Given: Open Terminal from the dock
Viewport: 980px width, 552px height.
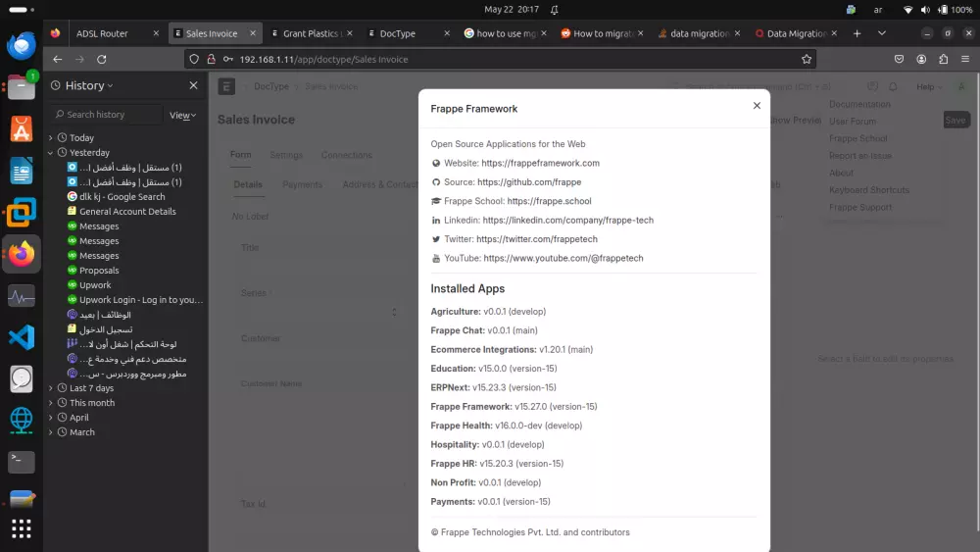Looking at the screenshot, I should tap(22, 462).
